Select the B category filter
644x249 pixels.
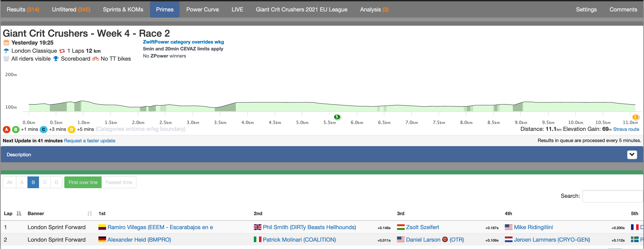(x=33, y=182)
